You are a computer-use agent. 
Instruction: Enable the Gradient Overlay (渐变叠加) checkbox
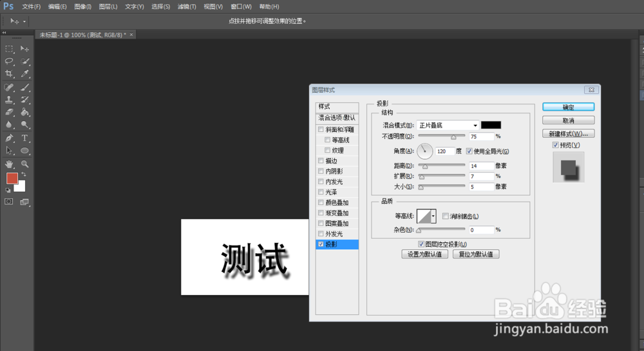[x=321, y=213]
